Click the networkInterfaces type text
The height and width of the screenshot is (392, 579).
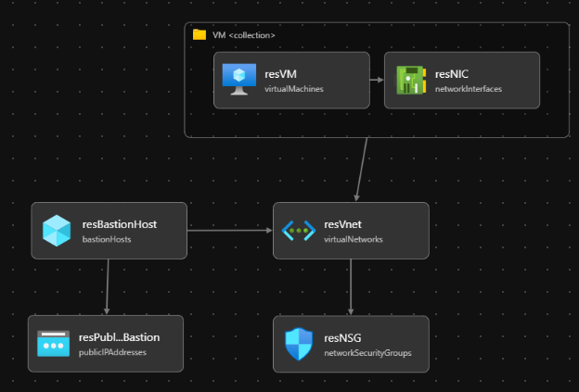pyautogui.click(x=469, y=89)
